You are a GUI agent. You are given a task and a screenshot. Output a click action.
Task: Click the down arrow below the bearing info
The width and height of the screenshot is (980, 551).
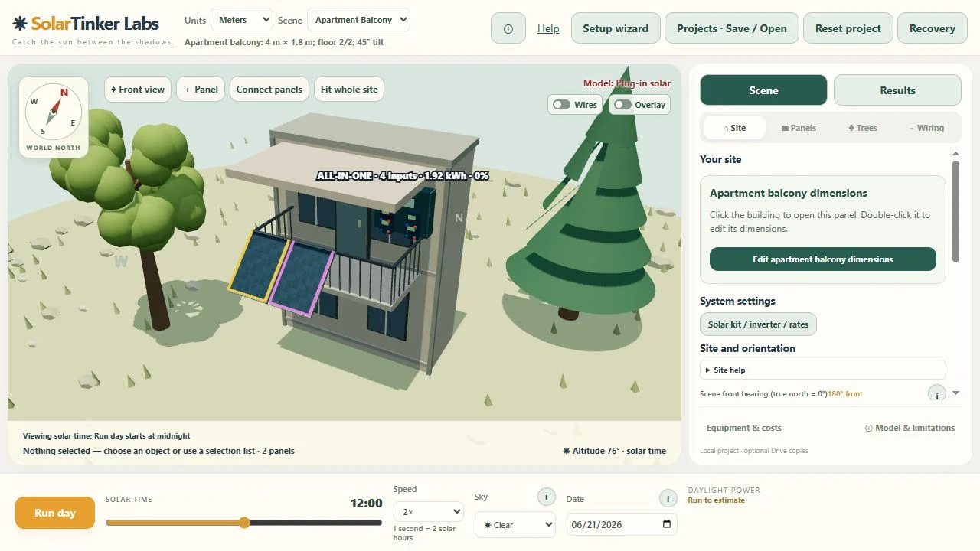pos(955,393)
